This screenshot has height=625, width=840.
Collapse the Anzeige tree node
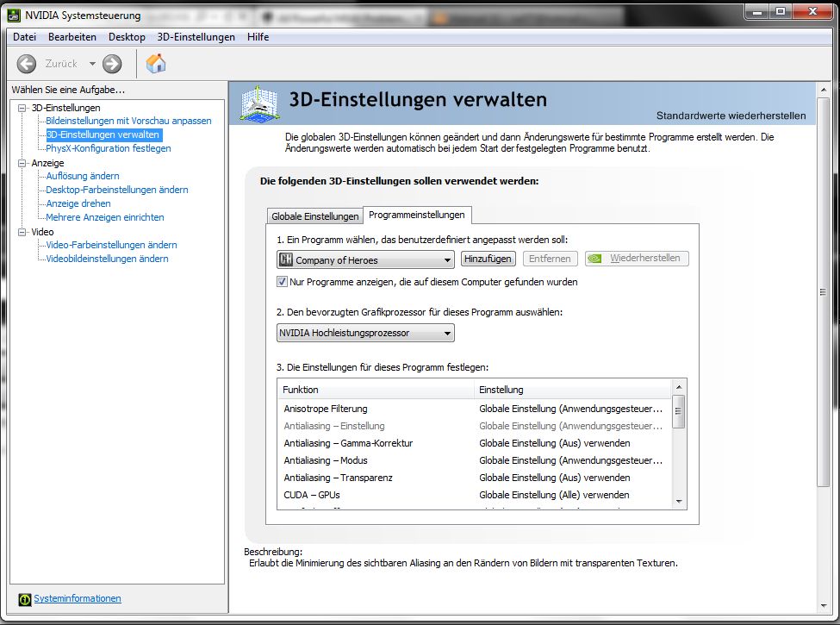(22, 163)
